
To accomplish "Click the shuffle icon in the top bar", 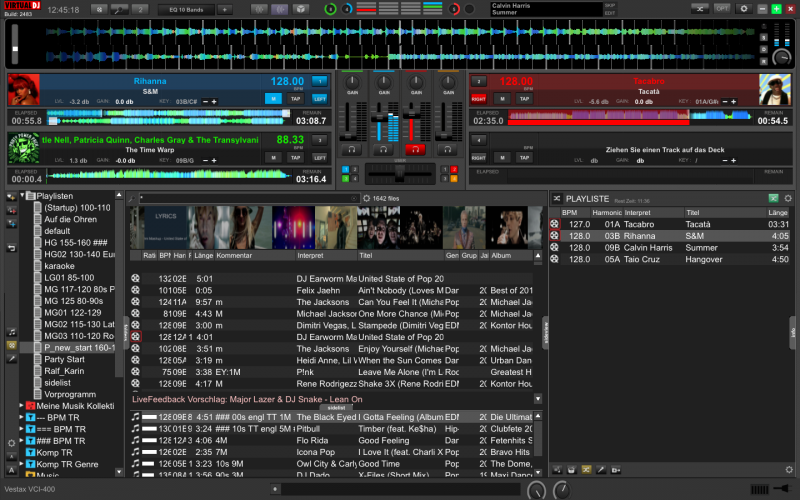I will click(699, 9).
